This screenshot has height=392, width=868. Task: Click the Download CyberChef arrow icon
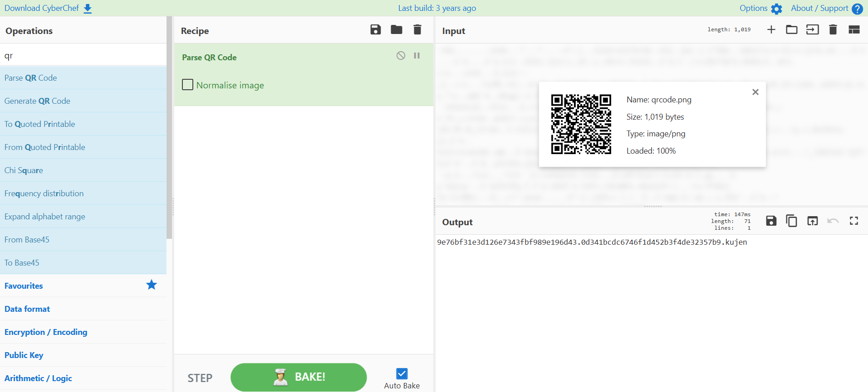click(x=88, y=9)
